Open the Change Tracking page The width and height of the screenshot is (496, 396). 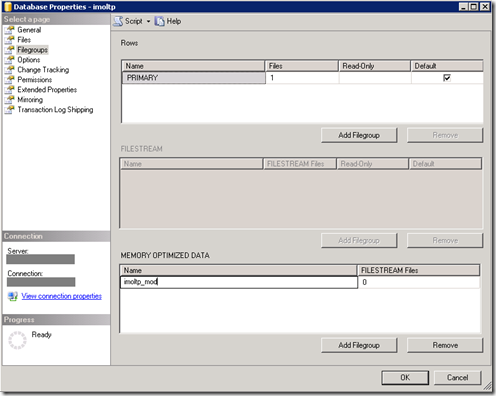tap(43, 70)
